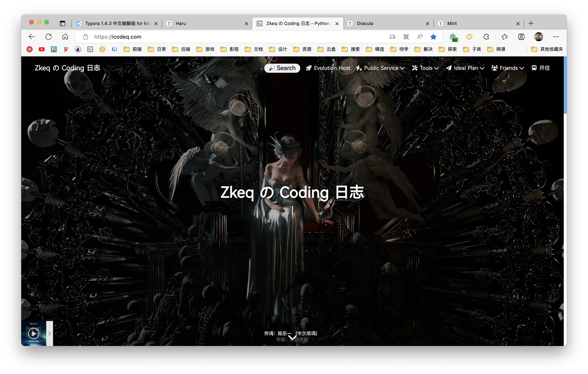Click the page vertical scrollbar thumb
Screen dimensions: 588x374
[565, 85]
